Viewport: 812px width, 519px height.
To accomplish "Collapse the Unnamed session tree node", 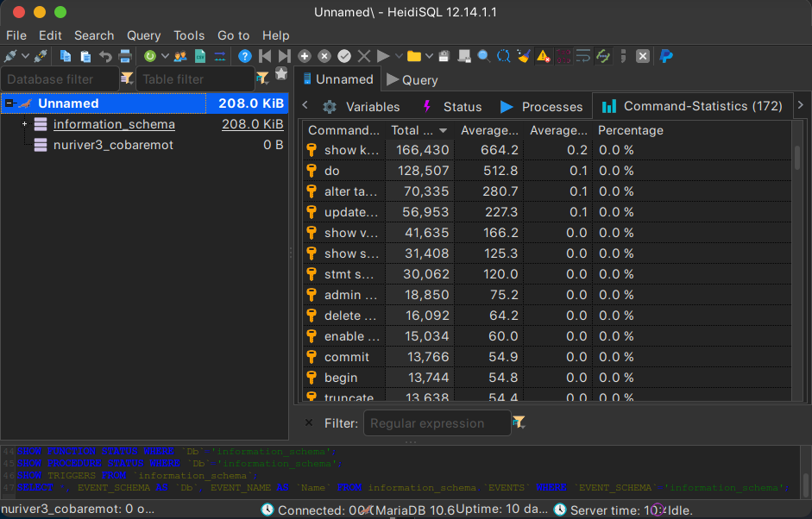I will [x=9, y=103].
